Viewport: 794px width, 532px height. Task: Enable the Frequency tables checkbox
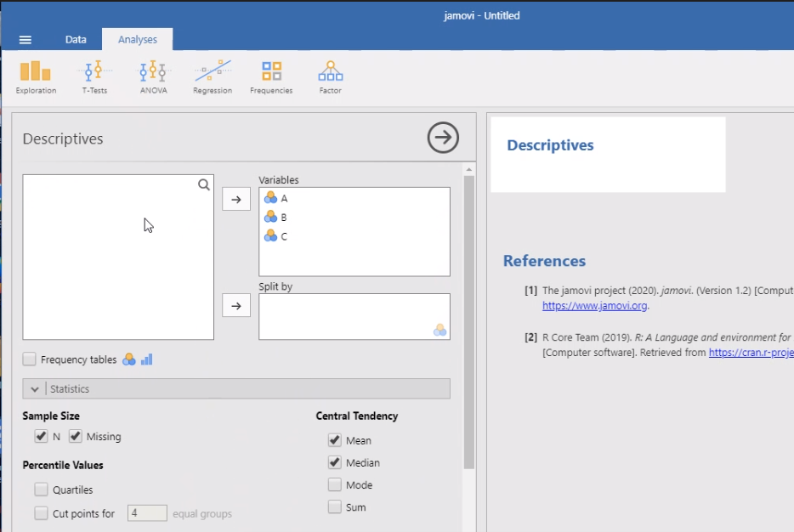[x=30, y=359]
